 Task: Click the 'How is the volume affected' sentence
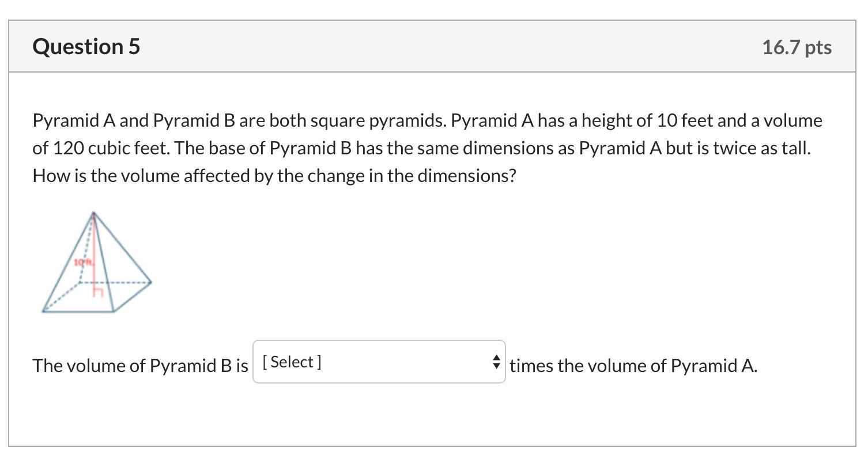(x=274, y=176)
